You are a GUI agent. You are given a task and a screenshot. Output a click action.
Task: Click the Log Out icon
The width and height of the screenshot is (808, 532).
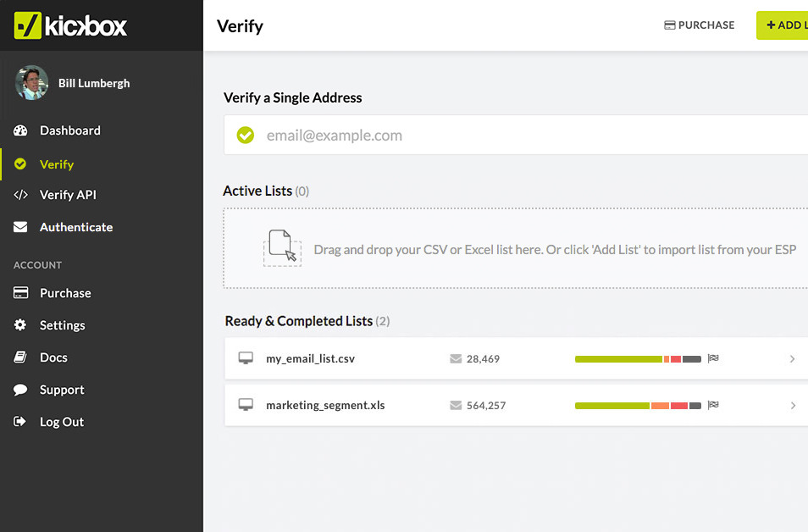point(21,422)
